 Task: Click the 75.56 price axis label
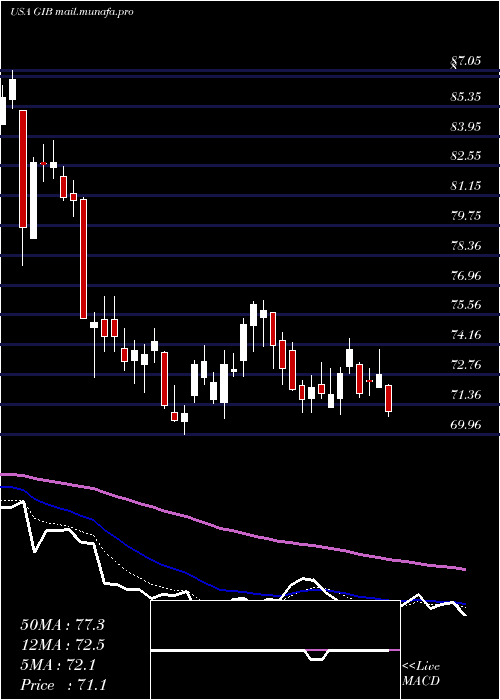[x=466, y=305]
